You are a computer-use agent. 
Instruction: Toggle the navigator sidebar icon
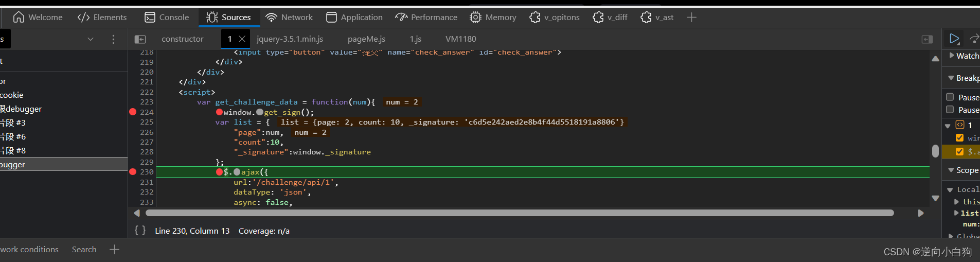pyautogui.click(x=140, y=39)
